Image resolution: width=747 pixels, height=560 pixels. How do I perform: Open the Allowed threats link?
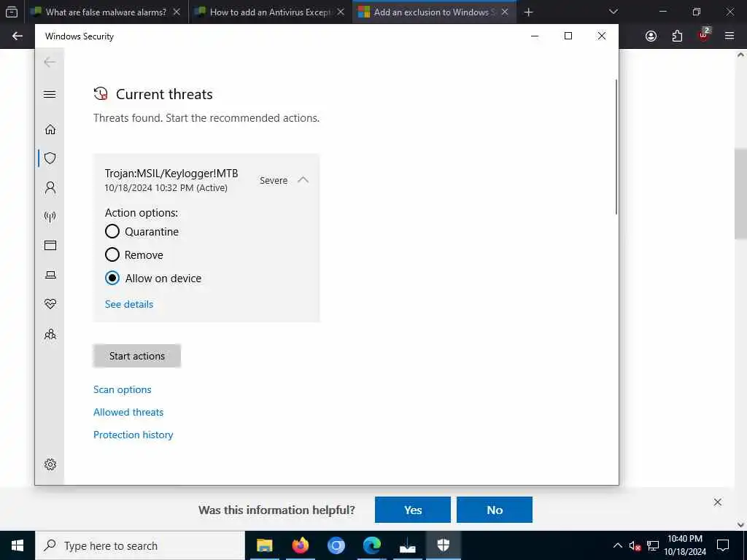pyautogui.click(x=128, y=413)
